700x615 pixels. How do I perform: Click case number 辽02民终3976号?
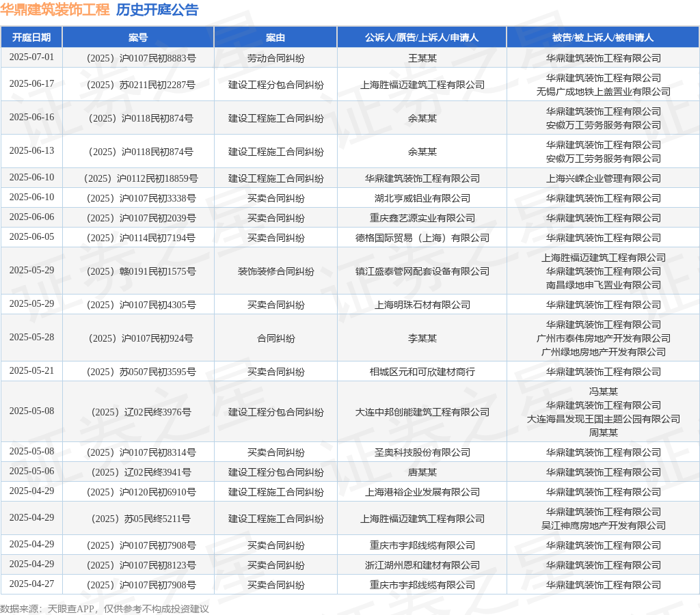141,412
